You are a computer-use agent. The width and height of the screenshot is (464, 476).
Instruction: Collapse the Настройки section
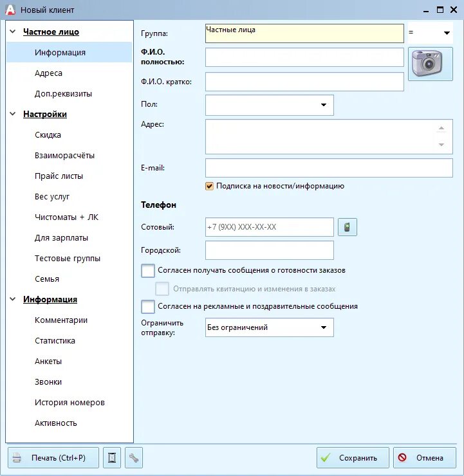pyautogui.click(x=13, y=114)
